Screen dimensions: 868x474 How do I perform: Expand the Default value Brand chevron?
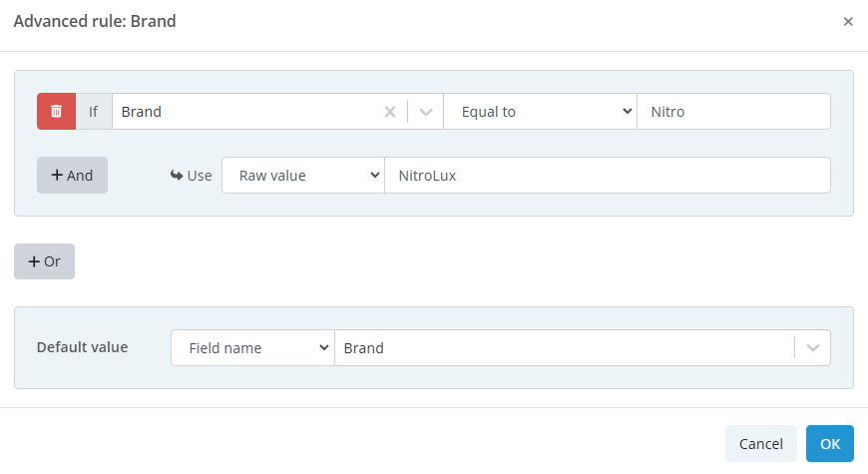pyautogui.click(x=813, y=347)
